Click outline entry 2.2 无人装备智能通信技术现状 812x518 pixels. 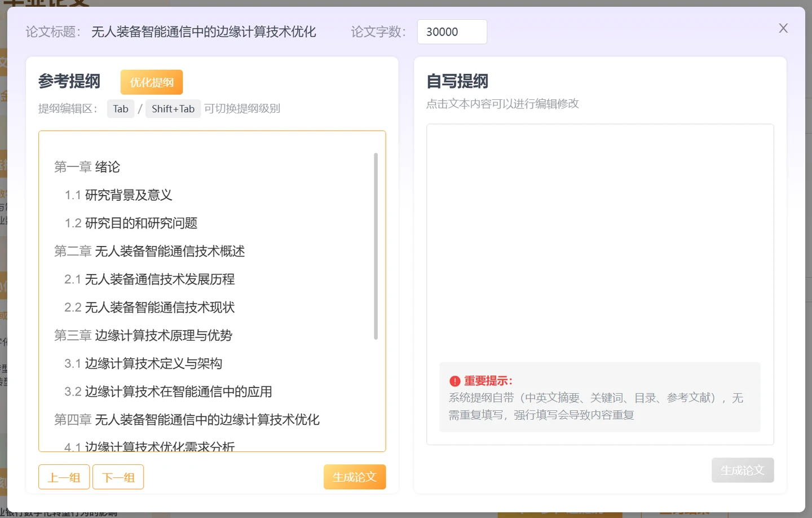(x=149, y=308)
